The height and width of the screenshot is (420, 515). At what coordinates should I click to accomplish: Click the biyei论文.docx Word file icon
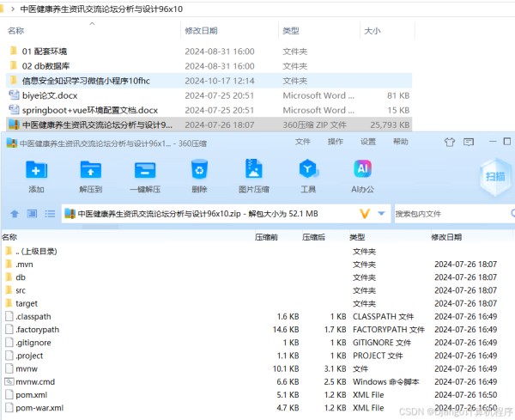point(14,95)
